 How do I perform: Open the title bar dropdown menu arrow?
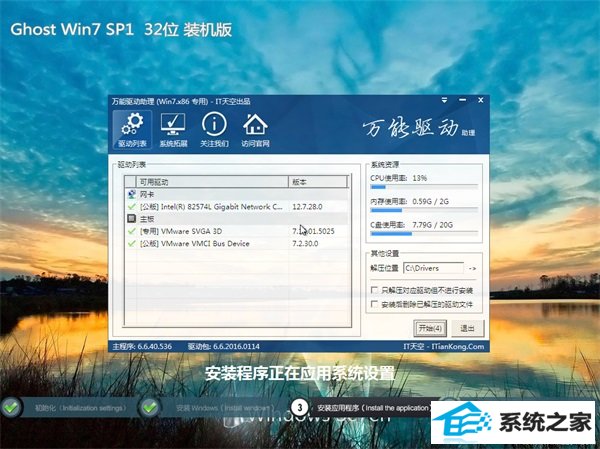[444, 100]
